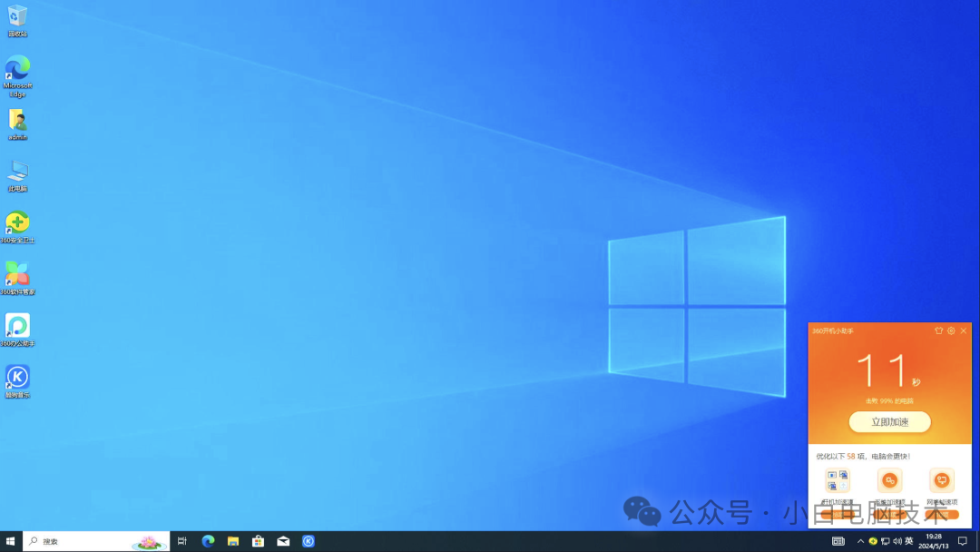Launch Edge from the taskbar
This screenshot has height=552, width=980.
point(208,541)
